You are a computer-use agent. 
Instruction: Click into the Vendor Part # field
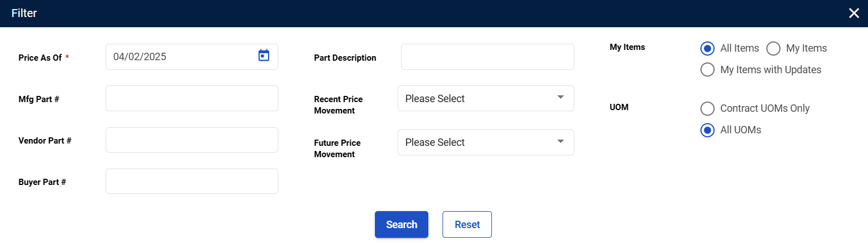click(x=192, y=140)
